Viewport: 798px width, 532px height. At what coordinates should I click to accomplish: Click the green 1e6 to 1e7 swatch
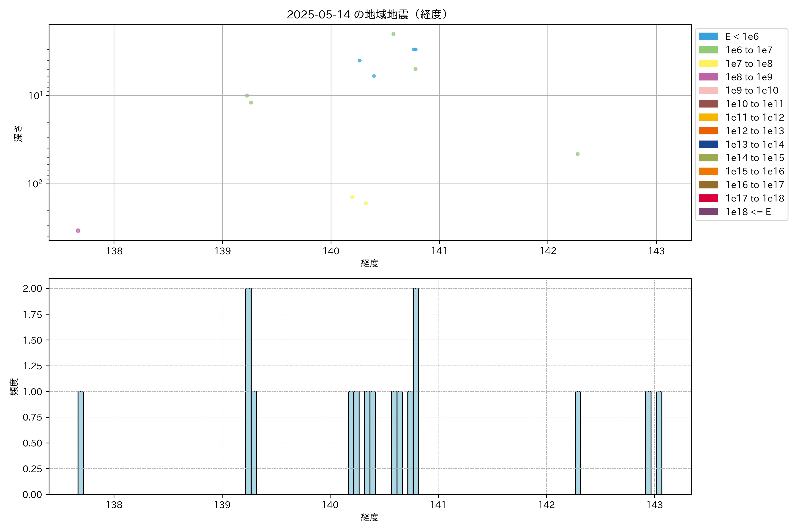708,50
